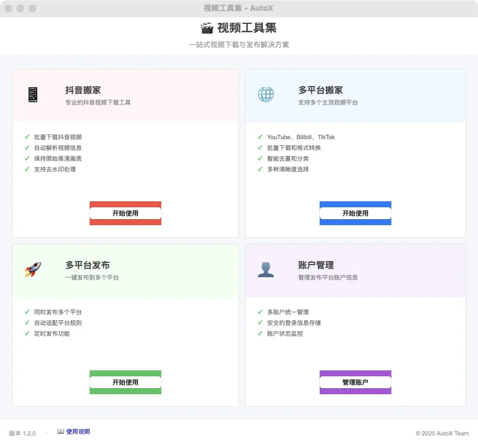Click checkmark beside 同时发布多个平台
Image resolution: width=478 pixels, height=448 pixels.
[27, 312]
